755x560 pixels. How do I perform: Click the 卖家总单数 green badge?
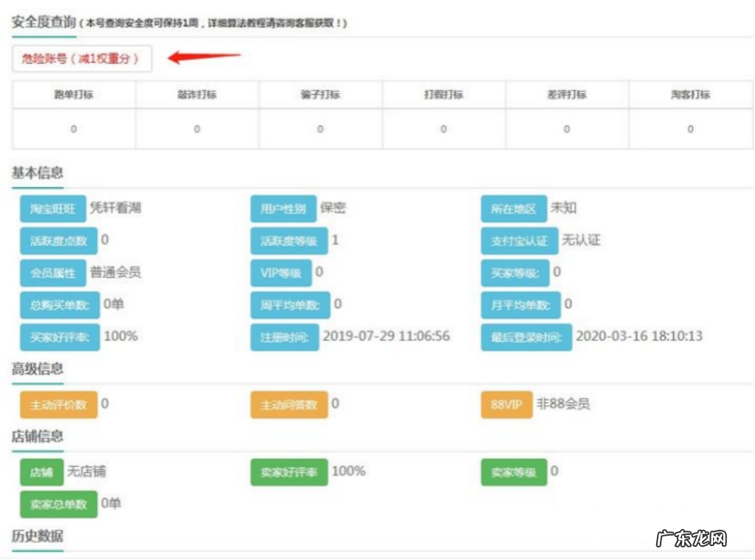[58, 505]
